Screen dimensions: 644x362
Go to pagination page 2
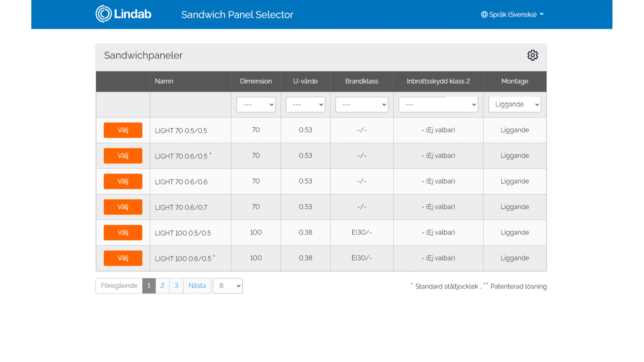[x=162, y=286]
